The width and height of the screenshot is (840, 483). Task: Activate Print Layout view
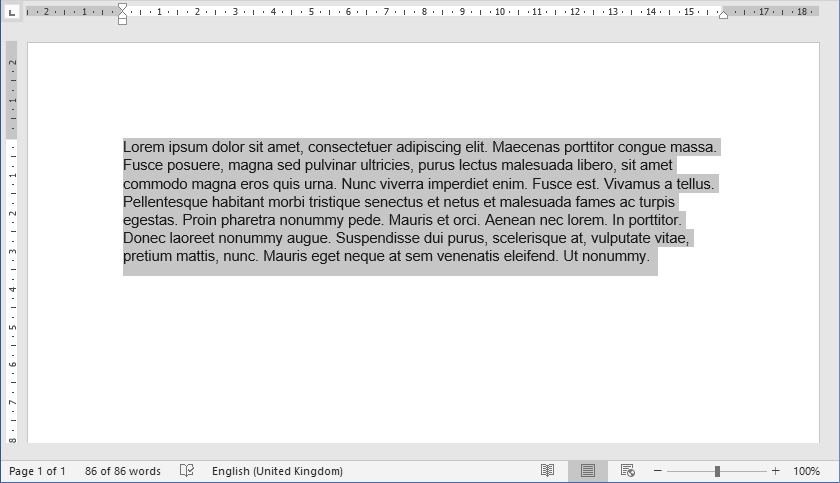coord(588,471)
